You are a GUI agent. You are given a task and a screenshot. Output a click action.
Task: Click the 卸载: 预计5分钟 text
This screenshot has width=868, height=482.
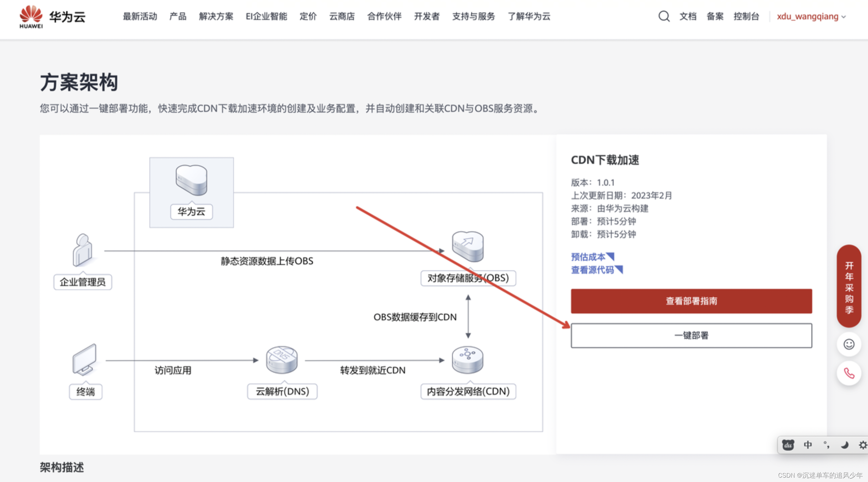[x=603, y=234]
